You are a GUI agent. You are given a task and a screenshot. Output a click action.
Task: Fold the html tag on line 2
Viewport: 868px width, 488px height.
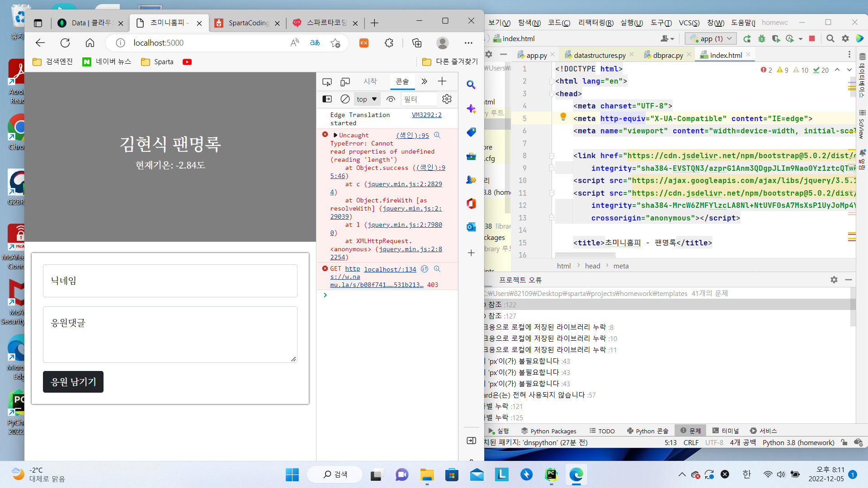coord(552,81)
